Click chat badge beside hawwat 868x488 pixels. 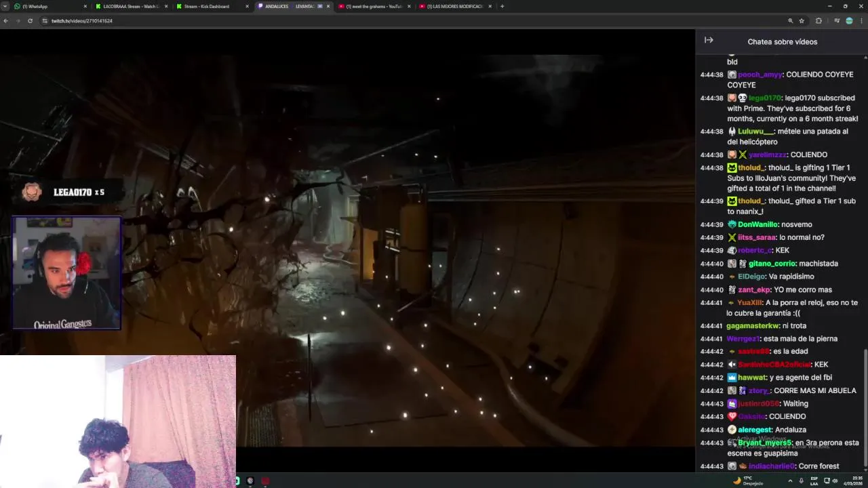[x=732, y=378]
